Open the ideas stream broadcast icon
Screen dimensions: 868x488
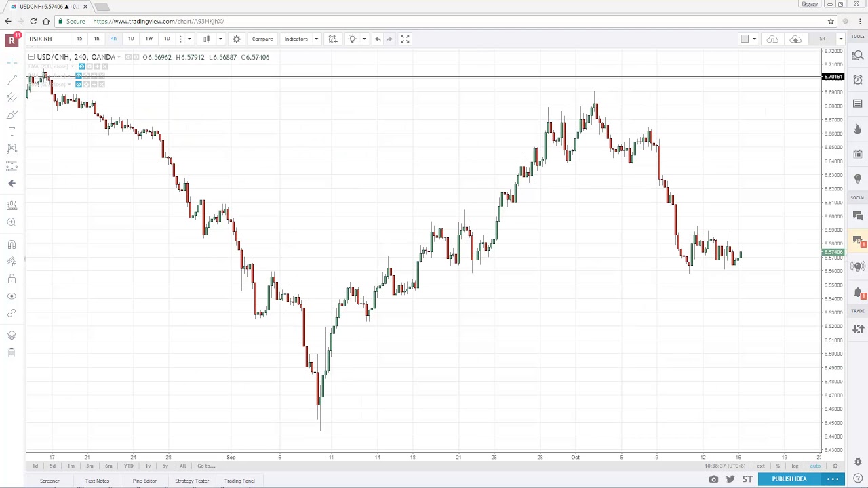(x=858, y=267)
